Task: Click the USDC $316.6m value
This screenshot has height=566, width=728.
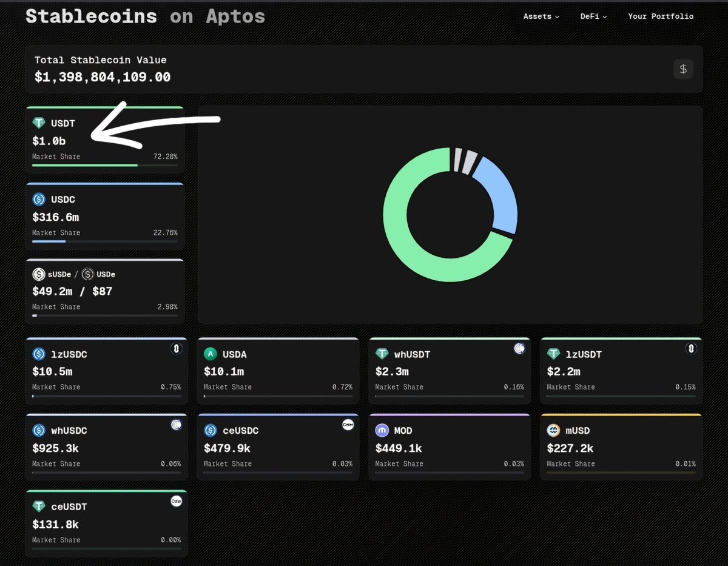Action: point(56,217)
